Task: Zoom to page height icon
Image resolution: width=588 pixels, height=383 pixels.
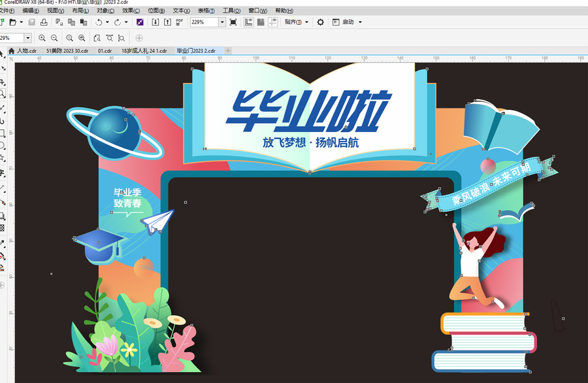Action: pos(122,38)
